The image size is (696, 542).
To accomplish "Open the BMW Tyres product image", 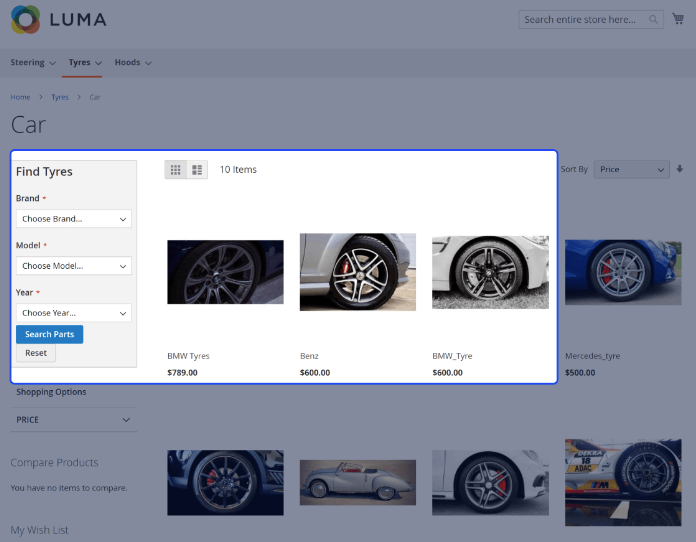I will pos(225,272).
